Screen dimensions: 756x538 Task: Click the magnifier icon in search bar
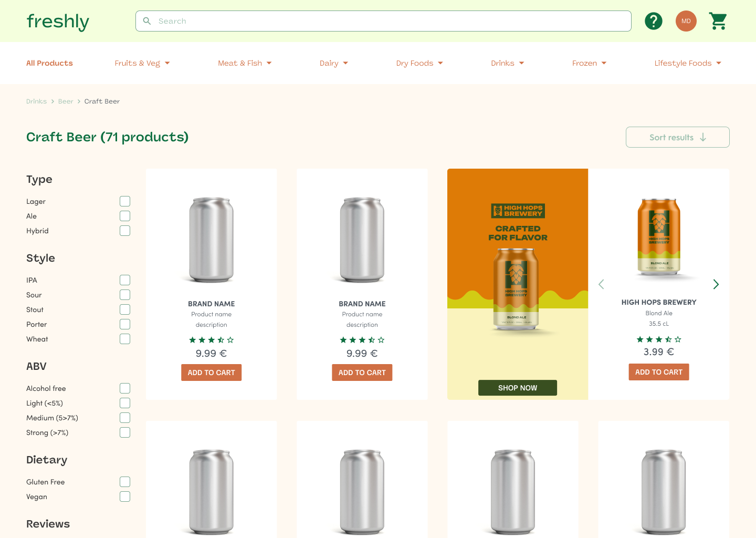click(x=147, y=21)
